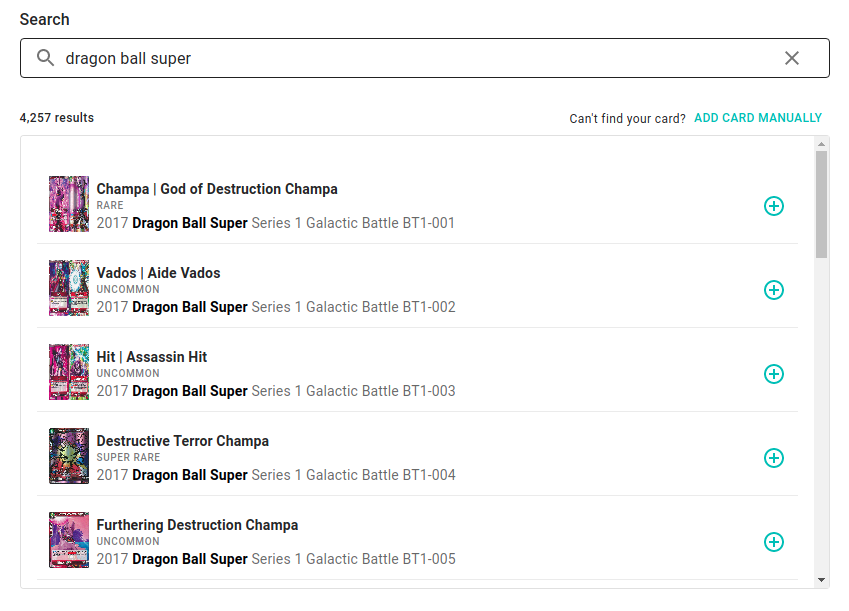Image resolution: width=849 pixels, height=611 pixels.
Task: Add Destructive Terror Champa to collection
Action: (773, 458)
